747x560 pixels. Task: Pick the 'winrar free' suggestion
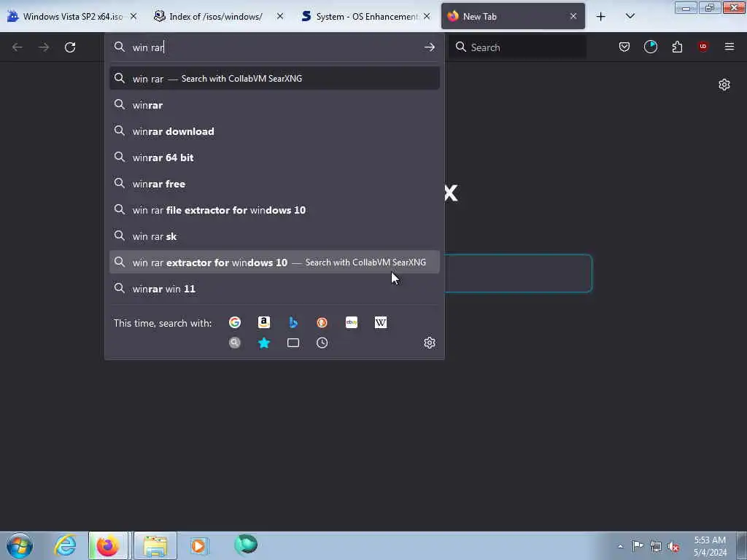[x=274, y=183]
